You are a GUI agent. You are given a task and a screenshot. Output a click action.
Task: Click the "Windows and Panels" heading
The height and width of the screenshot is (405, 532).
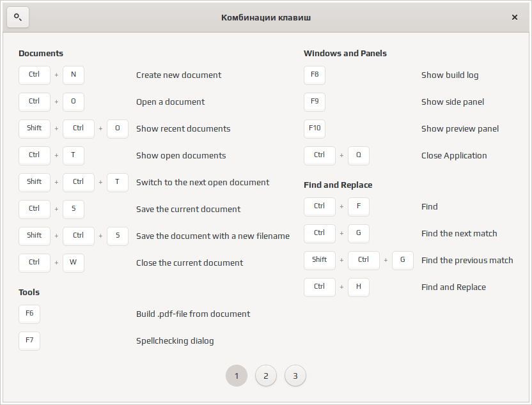[345, 53]
